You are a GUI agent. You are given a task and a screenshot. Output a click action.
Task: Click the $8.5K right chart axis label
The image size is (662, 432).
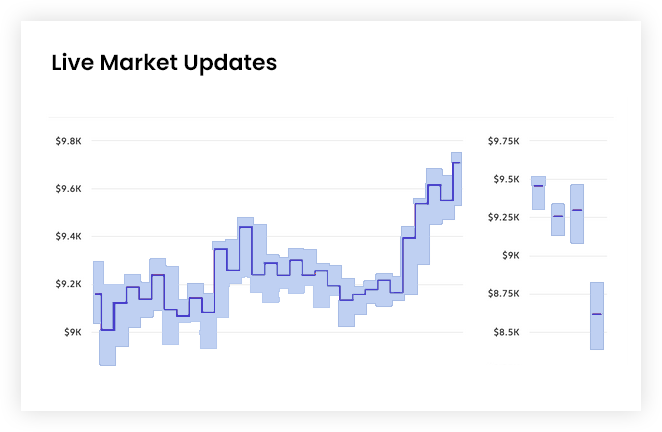tap(505, 331)
